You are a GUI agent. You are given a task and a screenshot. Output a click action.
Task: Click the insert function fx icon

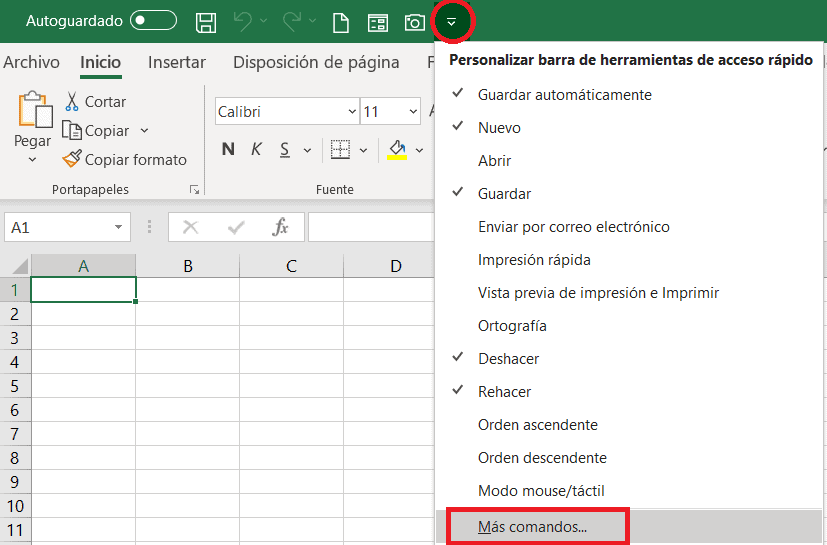pyautogui.click(x=281, y=227)
